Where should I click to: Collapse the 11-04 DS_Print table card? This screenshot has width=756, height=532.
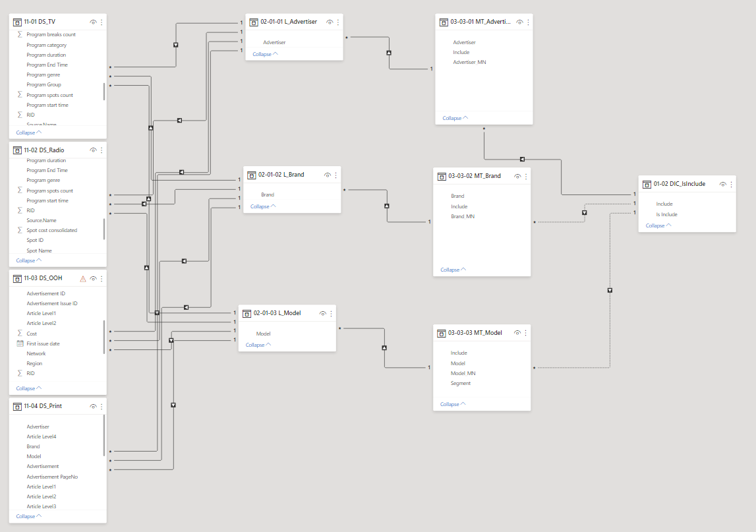point(29,516)
